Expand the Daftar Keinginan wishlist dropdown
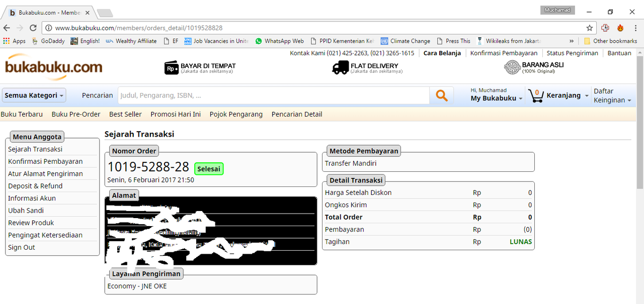644x304 pixels. pyautogui.click(x=612, y=95)
